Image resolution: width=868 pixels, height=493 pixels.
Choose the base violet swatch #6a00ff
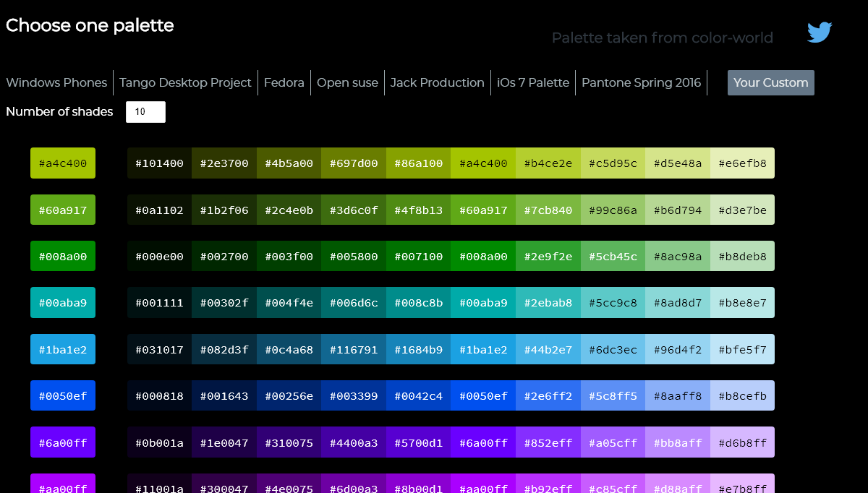click(63, 442)
